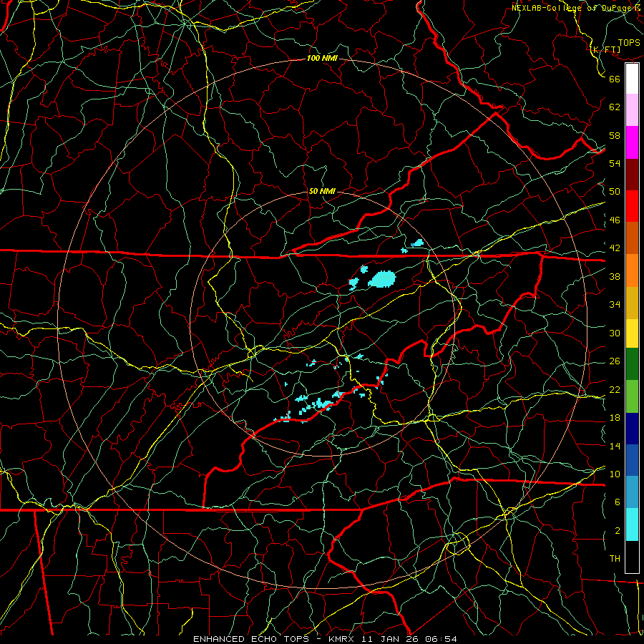Viewport: 644px width, 644px height.
Task: Click the largest cyan echo blob
Action: tap(382, 279)
